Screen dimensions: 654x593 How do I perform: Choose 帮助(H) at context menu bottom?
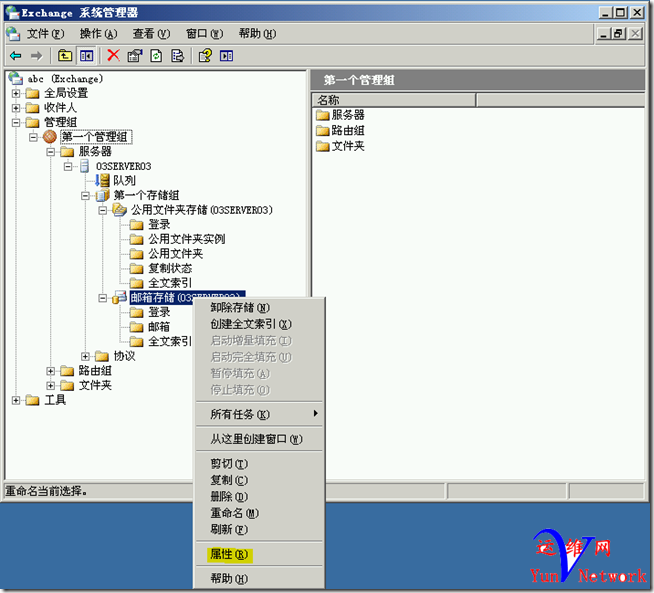[259, 578]
